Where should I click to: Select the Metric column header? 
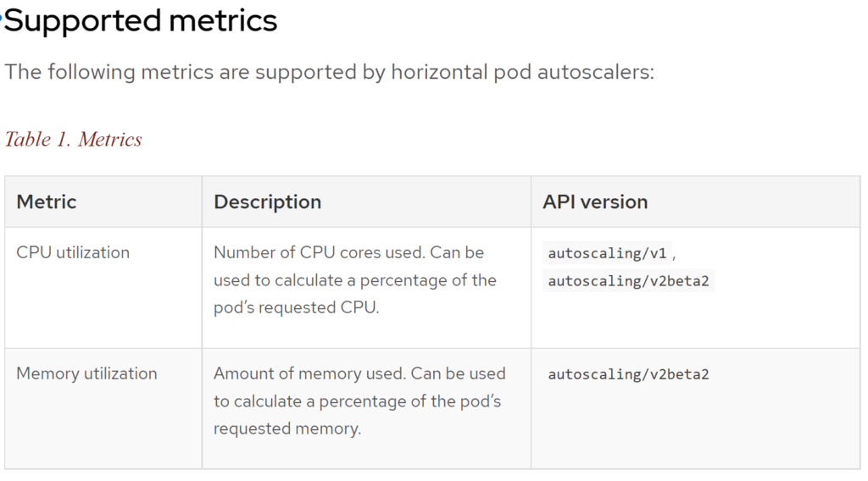[x=47, y=202]
